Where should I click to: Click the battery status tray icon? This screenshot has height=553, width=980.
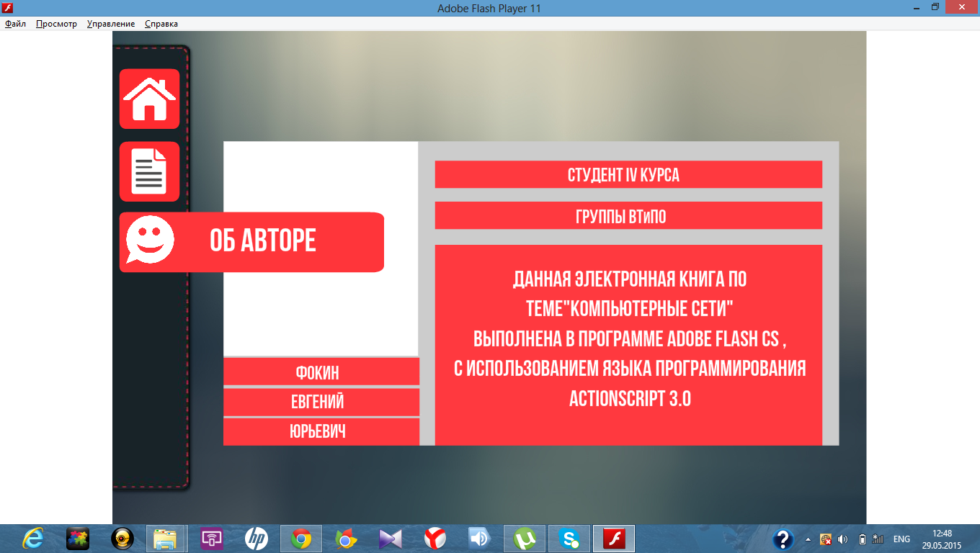[x=863, y=539]
